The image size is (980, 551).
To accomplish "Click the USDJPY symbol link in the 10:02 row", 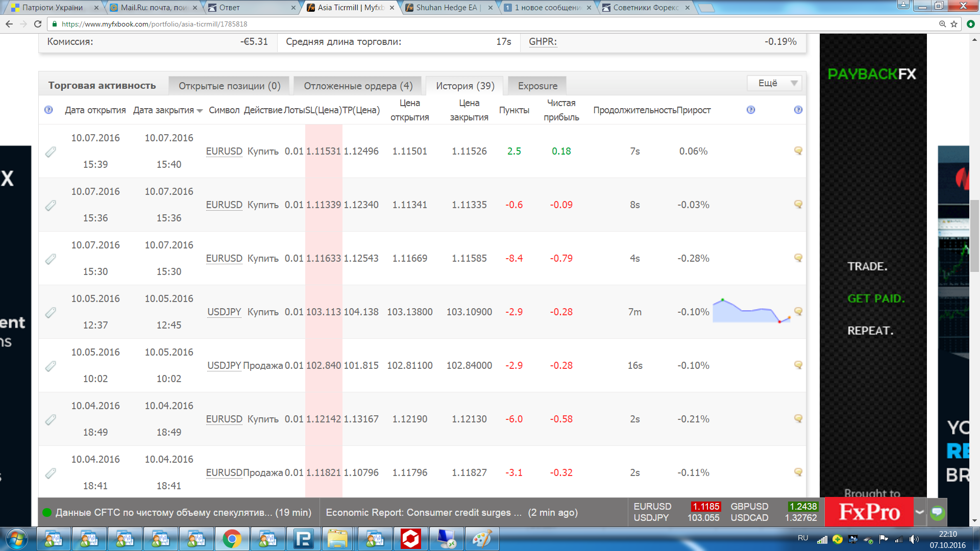I will click(x=224, y=365).
